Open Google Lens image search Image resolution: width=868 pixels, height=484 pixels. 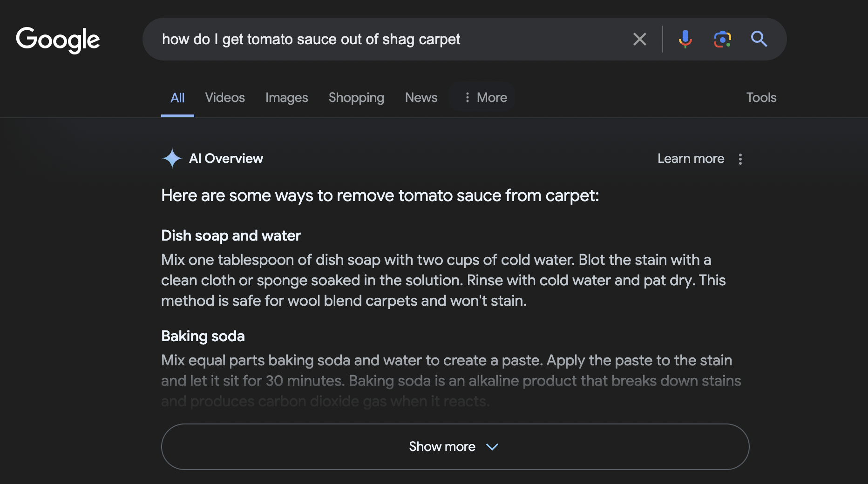pos(722,39)
